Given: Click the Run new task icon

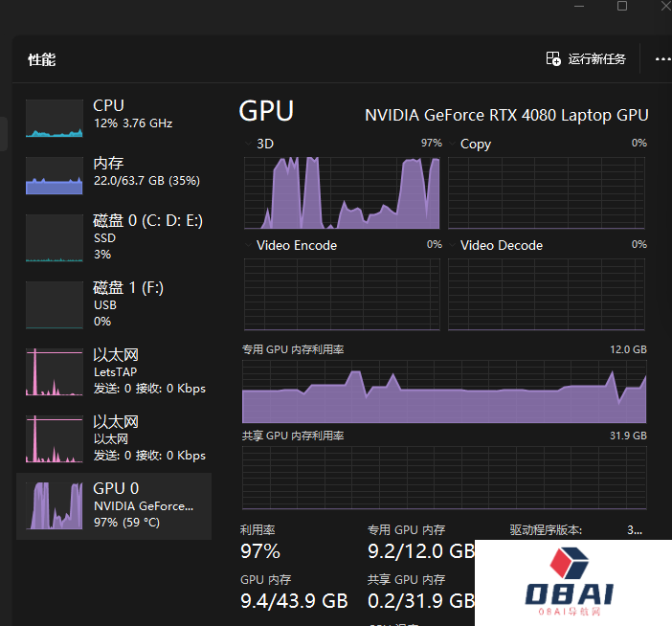Looking at the screenshot, I should pos(553,59).
